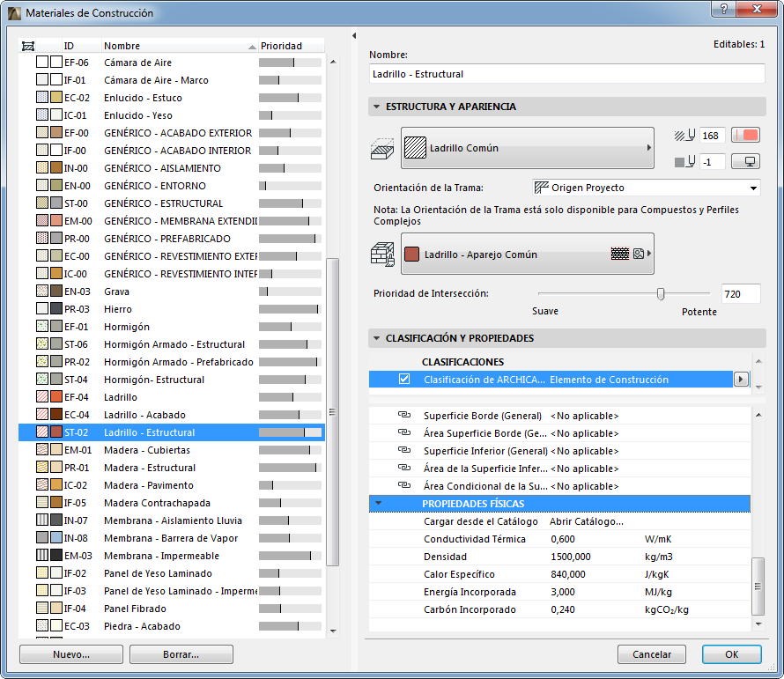Click the Calor Específico value 840,000
This screenshot has width=784, height=679.
[x=568, y=574]
